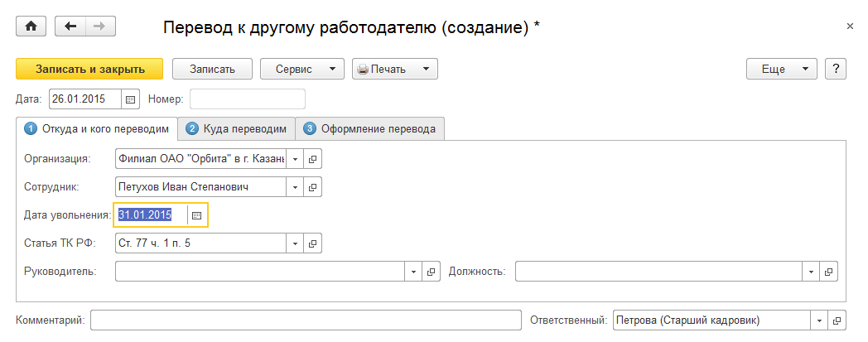Switch to Оформление перевода tab

(x=370, y=128)
